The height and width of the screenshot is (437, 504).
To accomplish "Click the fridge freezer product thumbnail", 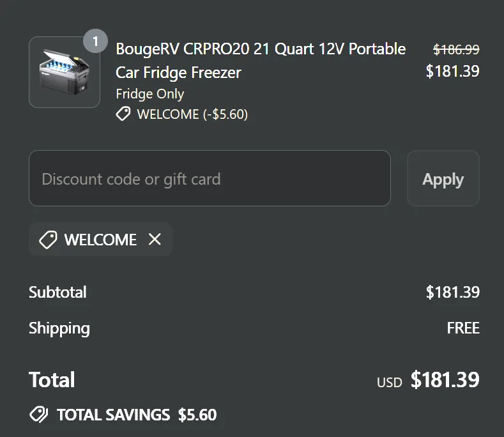I will click(x=65, y=72).
